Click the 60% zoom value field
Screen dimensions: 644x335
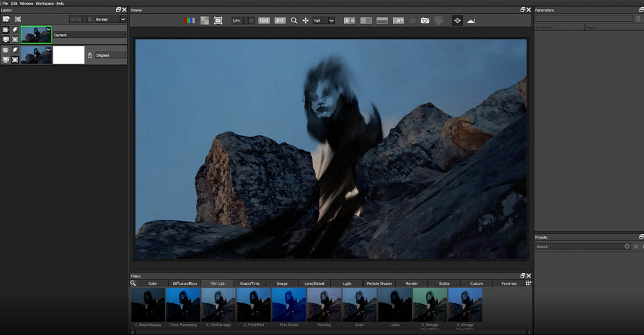[x=237, y=21]
